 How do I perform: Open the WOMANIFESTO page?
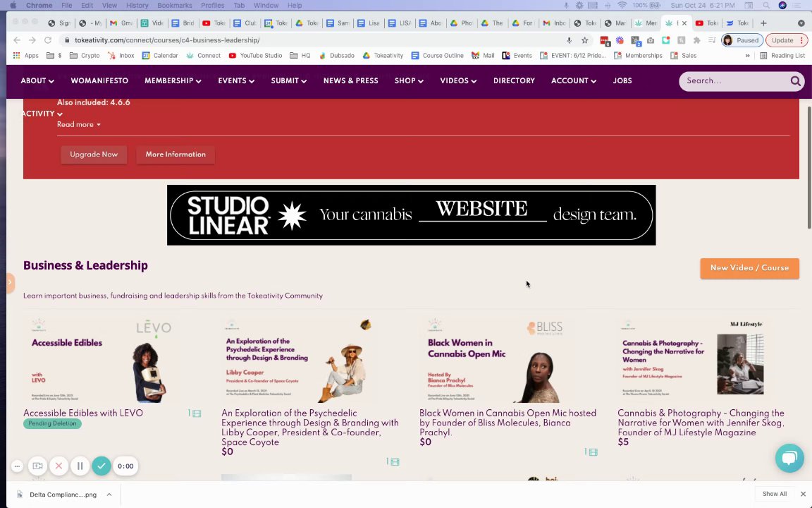point(99,81)
